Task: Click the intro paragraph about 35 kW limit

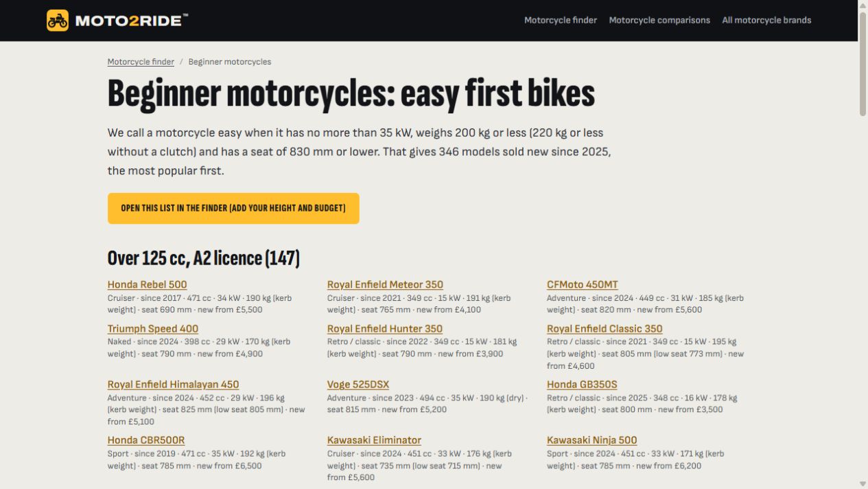Action: click(359, 152)
